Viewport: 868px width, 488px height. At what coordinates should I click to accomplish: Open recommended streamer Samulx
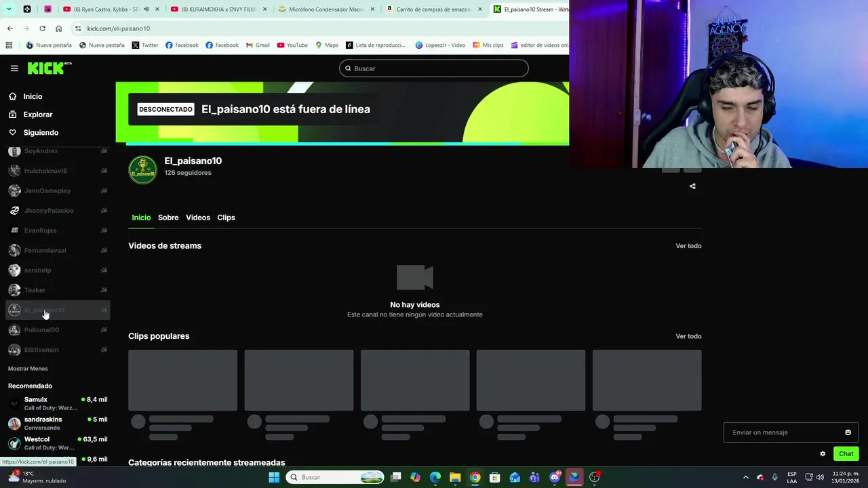(x=58, y=403)
